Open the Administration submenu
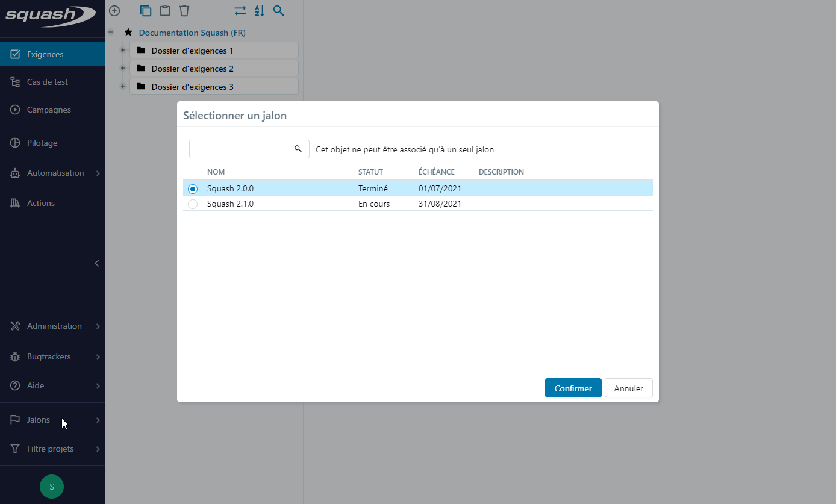Viewport: 836px width, 504px height. tap(54, 326)
